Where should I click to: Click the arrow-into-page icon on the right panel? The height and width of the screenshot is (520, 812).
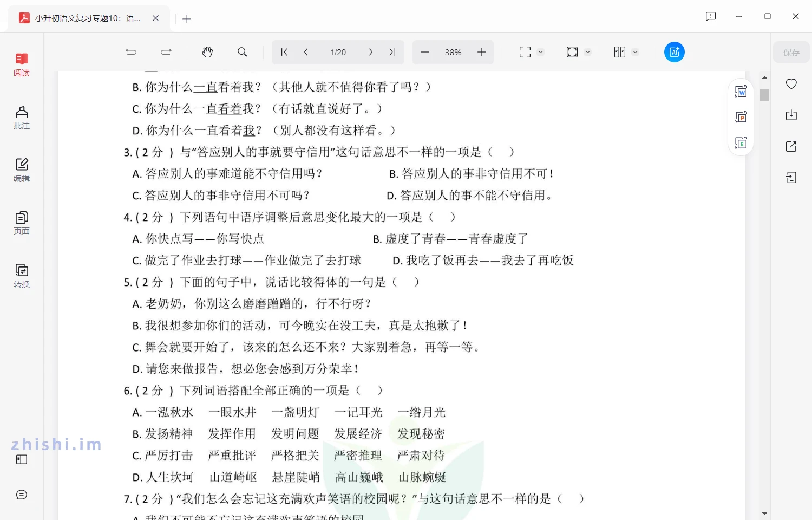click(791, 178)
